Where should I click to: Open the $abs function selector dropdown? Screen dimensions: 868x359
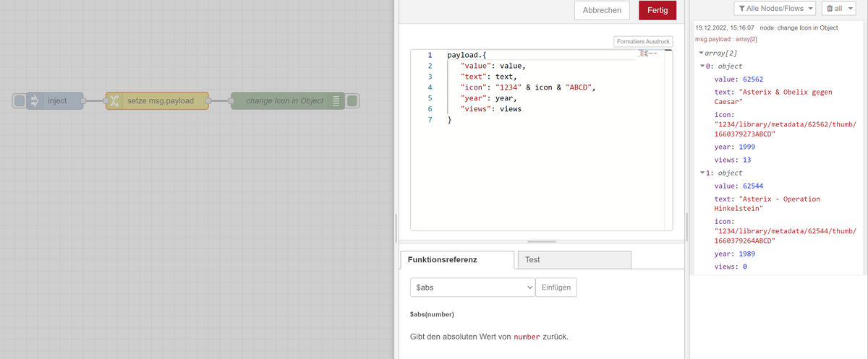tap(472, 287)
